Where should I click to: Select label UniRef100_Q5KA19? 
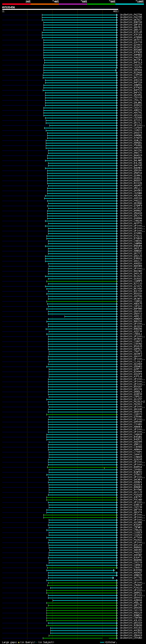(x=131, y=635)
